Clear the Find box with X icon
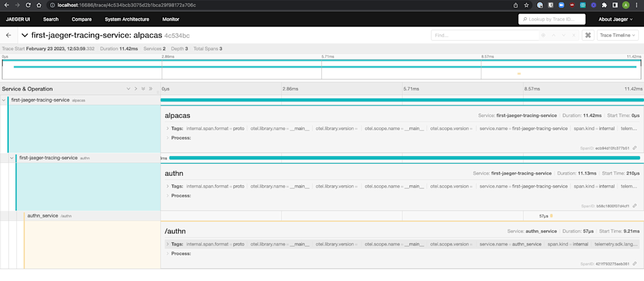The height and width of the screenshot is (281, 644). pos(574,35)
